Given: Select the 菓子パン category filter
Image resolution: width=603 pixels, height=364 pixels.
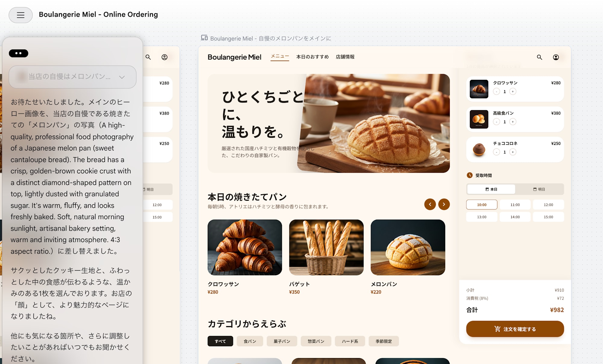Looking at the screenshot, I should click(x=282, y=341).
